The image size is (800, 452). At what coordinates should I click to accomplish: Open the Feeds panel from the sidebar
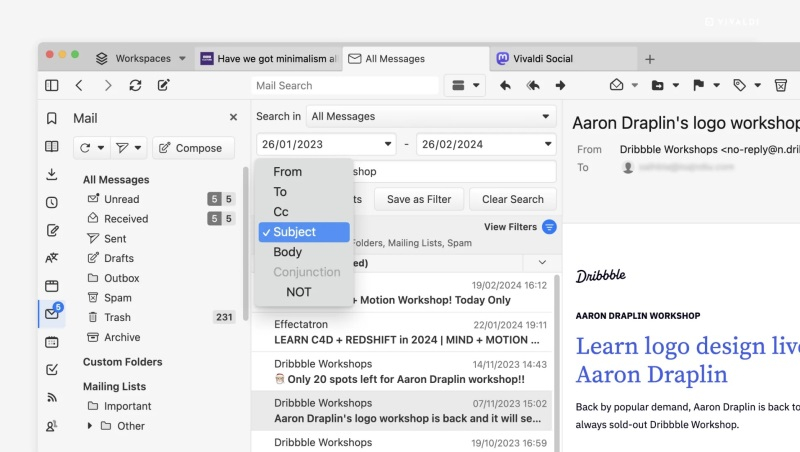click(51, 398)
